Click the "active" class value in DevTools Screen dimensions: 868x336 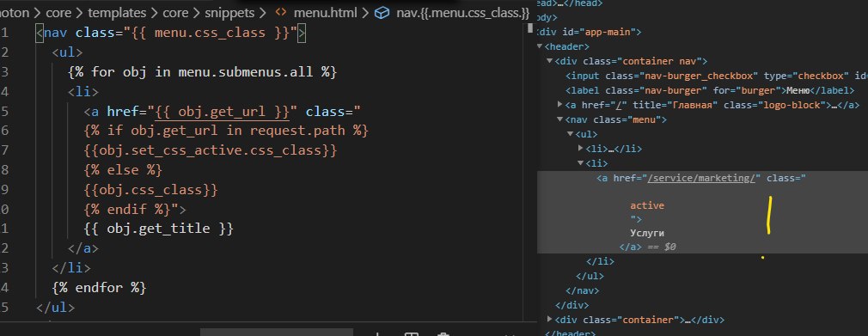pos(647,205)
